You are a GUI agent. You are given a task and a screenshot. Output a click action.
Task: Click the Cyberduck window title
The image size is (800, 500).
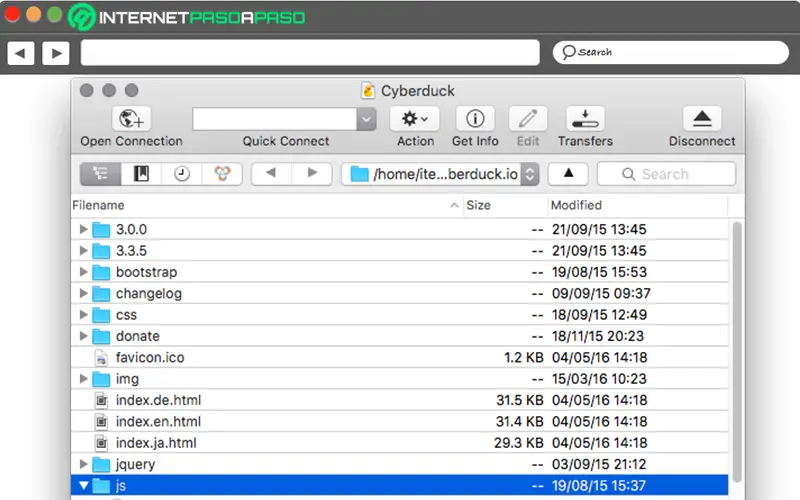(x=417, y=91)
